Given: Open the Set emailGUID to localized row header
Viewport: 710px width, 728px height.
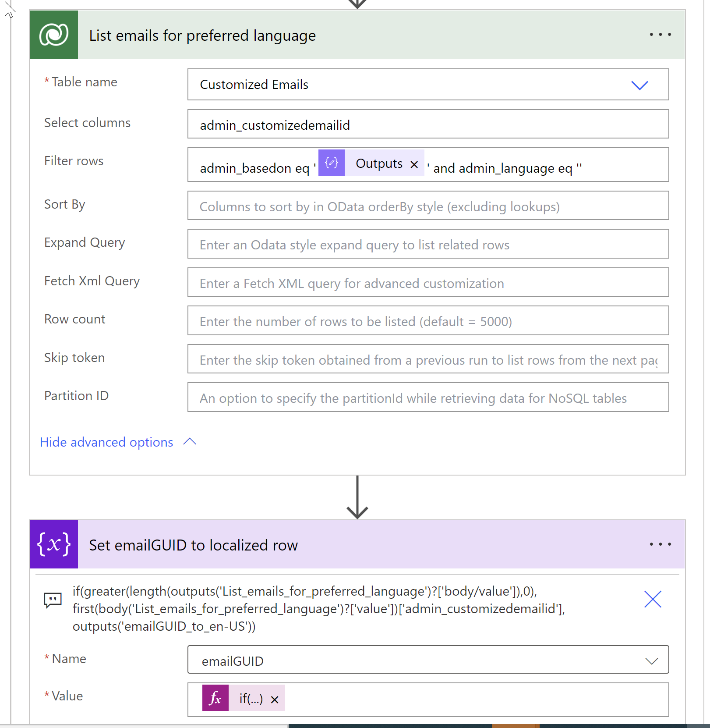Looking at the screenshot, I should pos(193,544).
